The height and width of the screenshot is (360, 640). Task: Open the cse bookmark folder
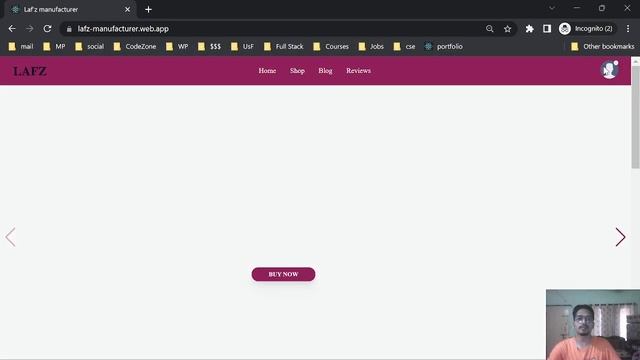coord(404,47)
